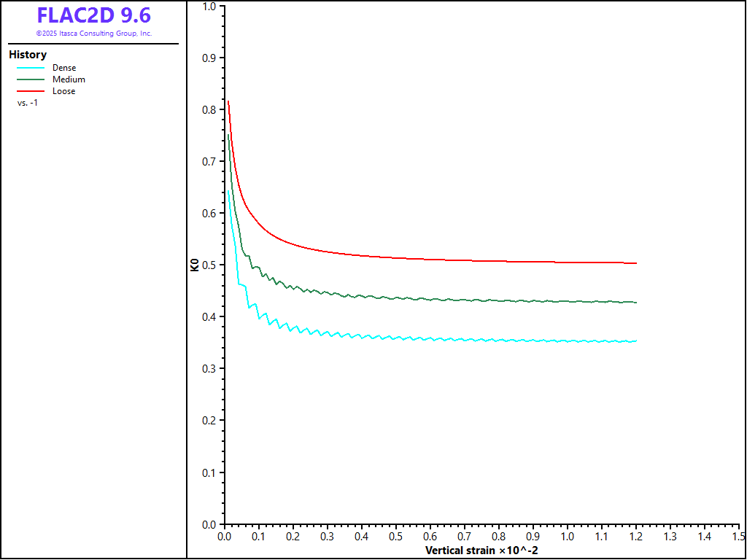Click the History legend heading
This screenshot has height=560, width=747.
[28, 55]
